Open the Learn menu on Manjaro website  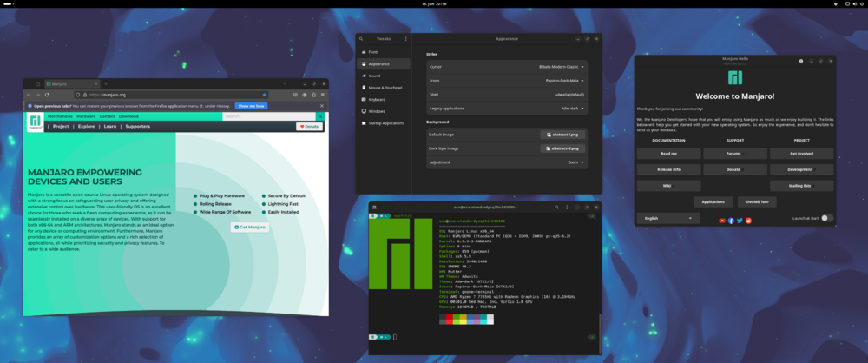[110, 127]
